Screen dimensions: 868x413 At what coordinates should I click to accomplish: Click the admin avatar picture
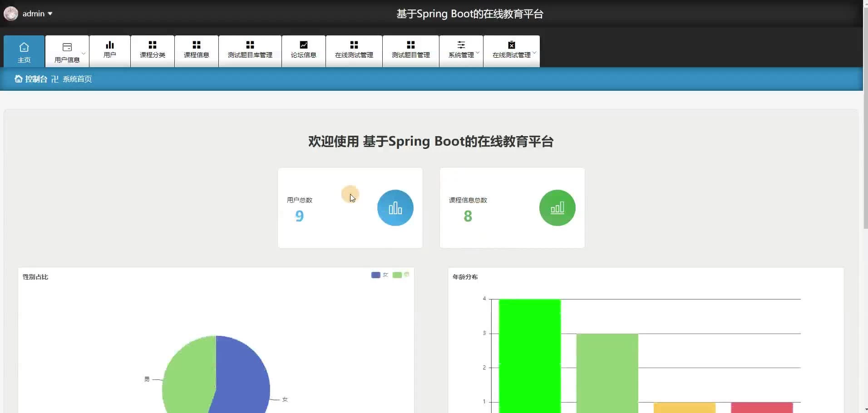point(11,14)
